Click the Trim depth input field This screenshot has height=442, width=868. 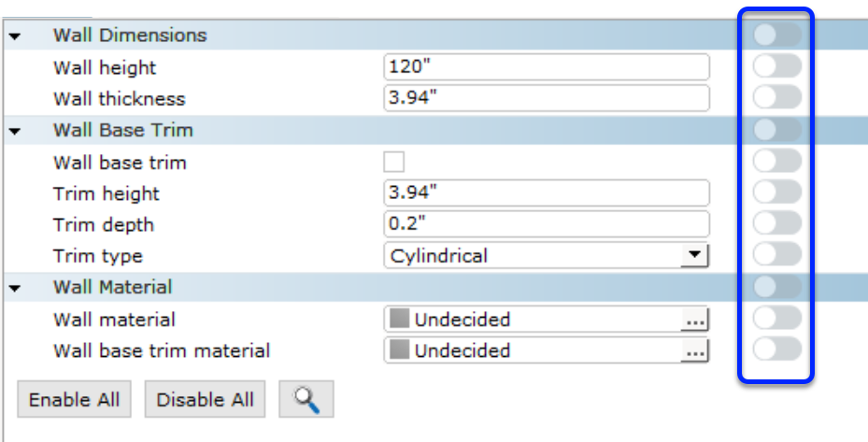pos(547,223)
